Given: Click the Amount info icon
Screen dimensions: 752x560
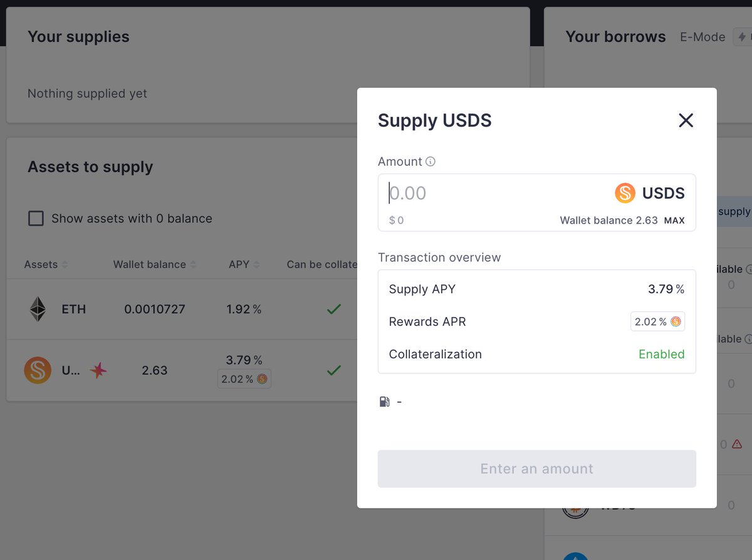Looking at the screenshot, I should tap(431, 162).
